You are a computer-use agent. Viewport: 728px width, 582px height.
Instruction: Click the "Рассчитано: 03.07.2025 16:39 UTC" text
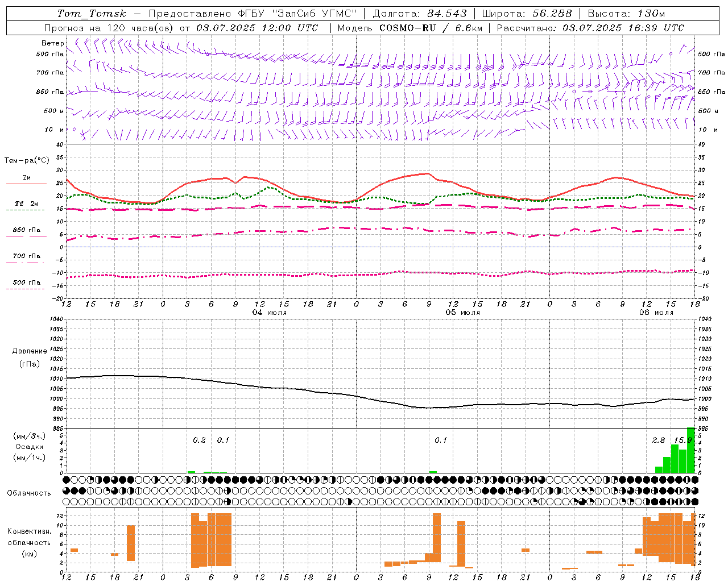click(590, 28)
